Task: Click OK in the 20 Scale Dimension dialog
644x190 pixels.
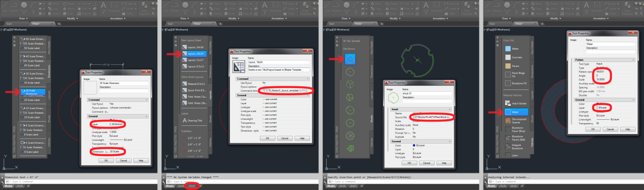Action: tap(106, 161)
